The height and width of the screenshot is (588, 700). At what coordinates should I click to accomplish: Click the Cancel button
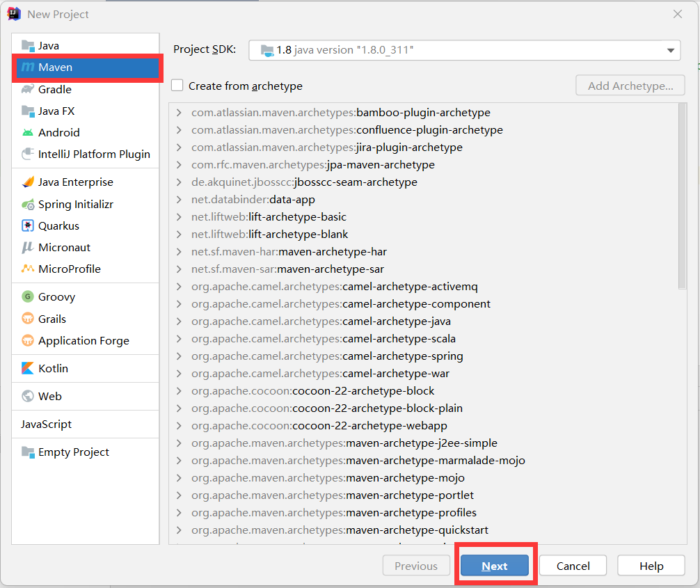point(573,566)
